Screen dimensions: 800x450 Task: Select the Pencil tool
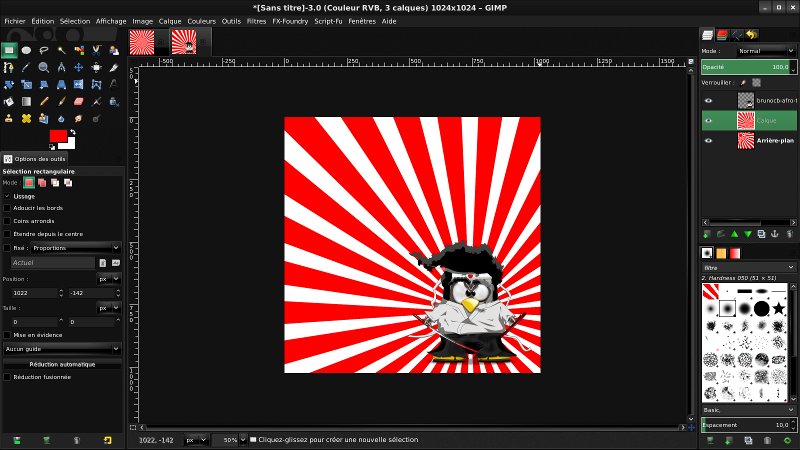[x=44, y=102]
